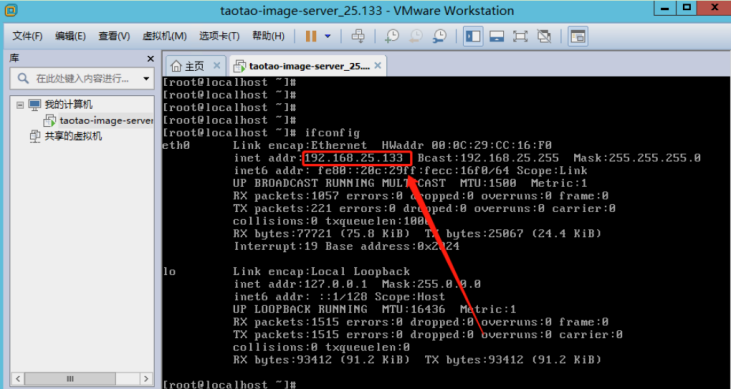Select the taotao-image-server VM in the tree
This screenshot has width=732, height=390.
(x=106, y=121)
